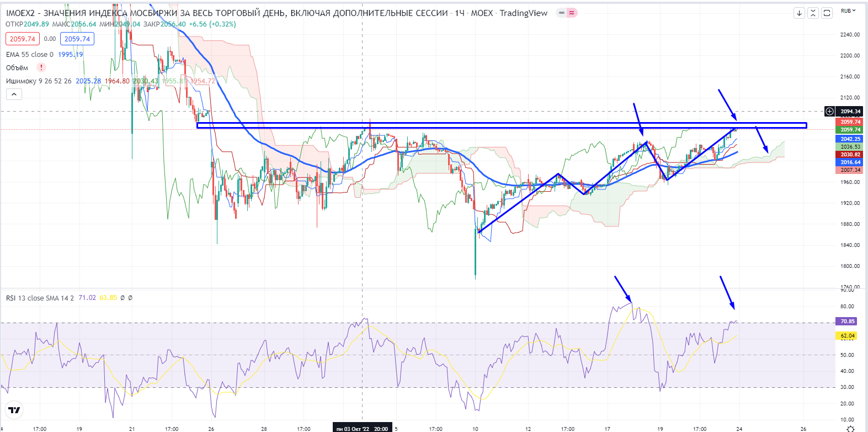Click the pink approximate-sign data status icon
This screenshot has width=868, height=432.
click(572, 13)
